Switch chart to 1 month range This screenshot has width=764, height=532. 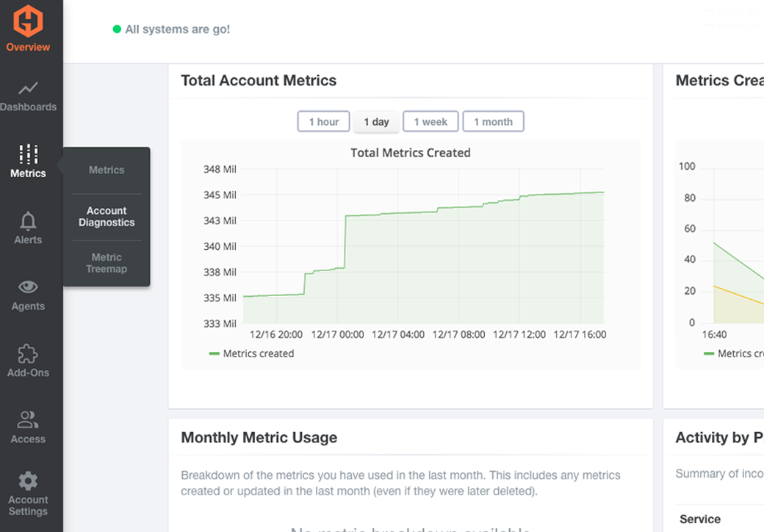click(493, 122)
